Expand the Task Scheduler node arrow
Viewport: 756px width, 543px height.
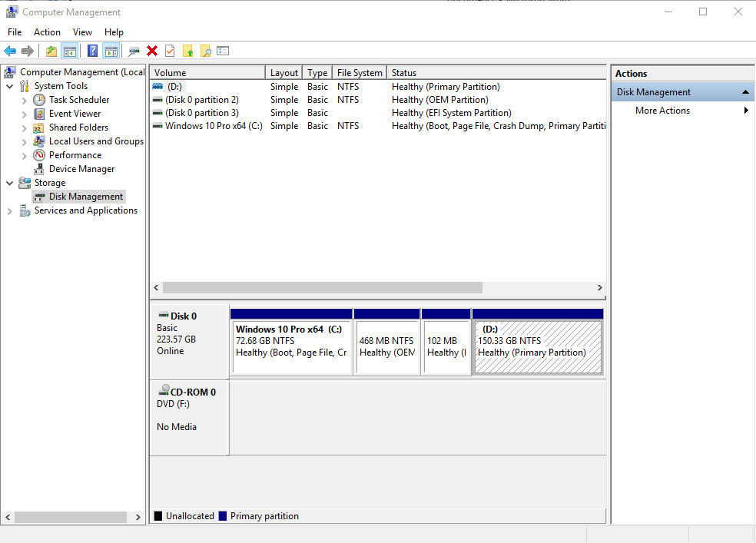click(24, 100)
